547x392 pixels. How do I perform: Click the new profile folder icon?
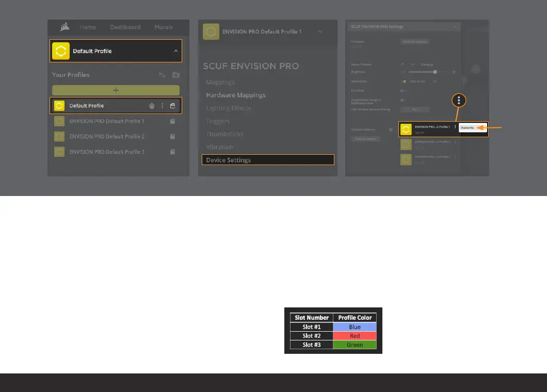[x=176, y=75]
